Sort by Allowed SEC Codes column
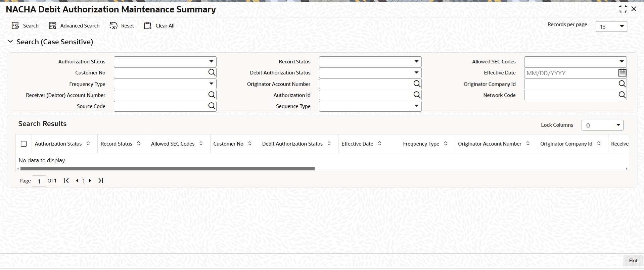This screenshot has width=644, height=270. [201, 144]
